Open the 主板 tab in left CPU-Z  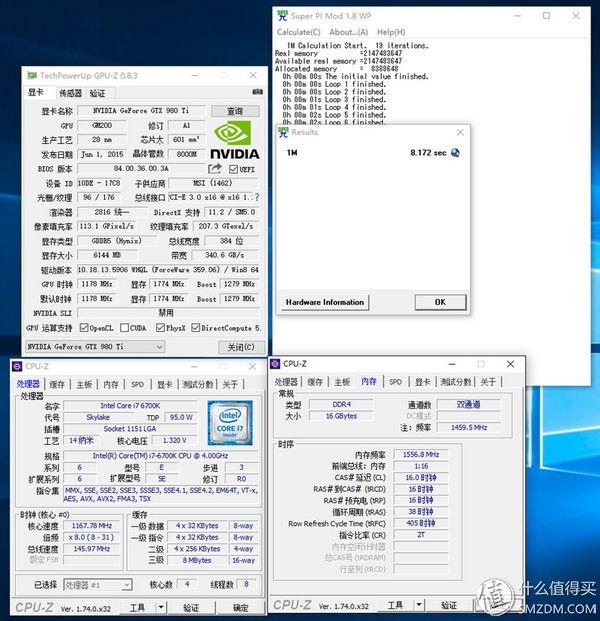(x=84, y=384)
